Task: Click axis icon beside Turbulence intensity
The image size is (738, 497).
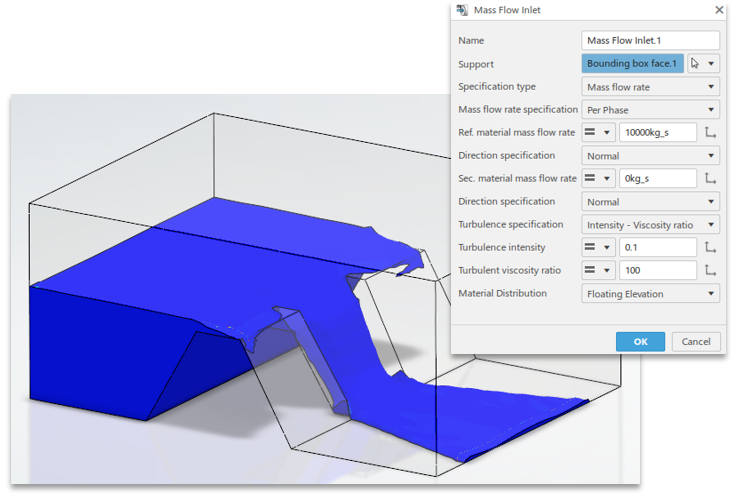Action: click(710, 247)
